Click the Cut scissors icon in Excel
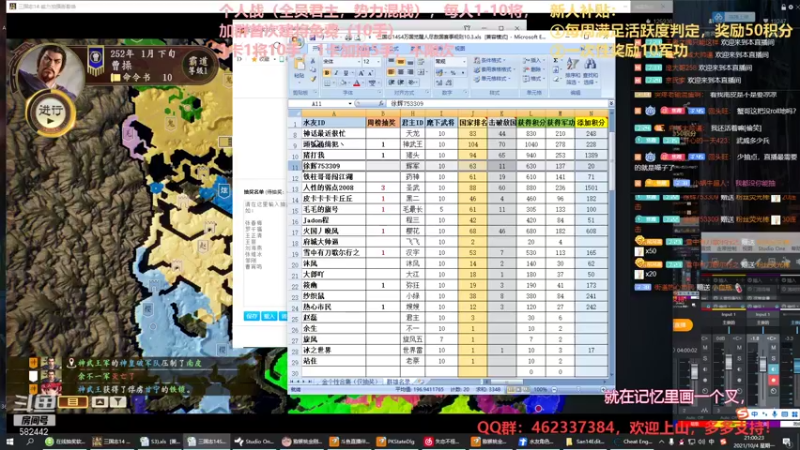 (312, 62)
